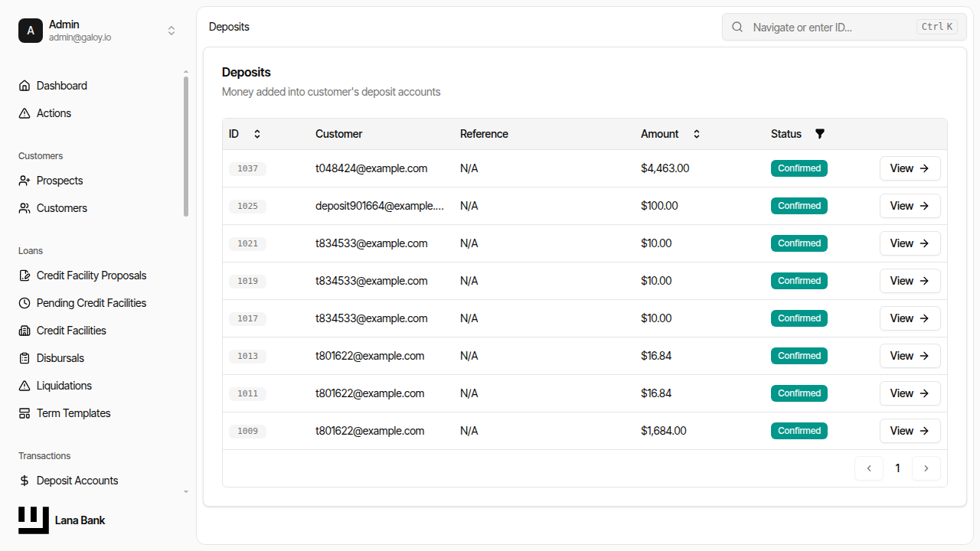Screen dimensions: 980x551
Task: Click the Status column filter funnel icon
Action: (820, 134)
